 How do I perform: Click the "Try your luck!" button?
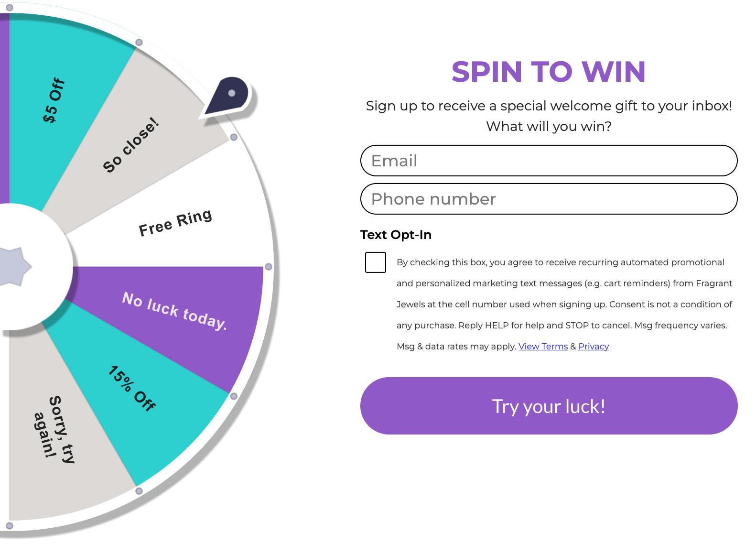click(x=549, y=406)
